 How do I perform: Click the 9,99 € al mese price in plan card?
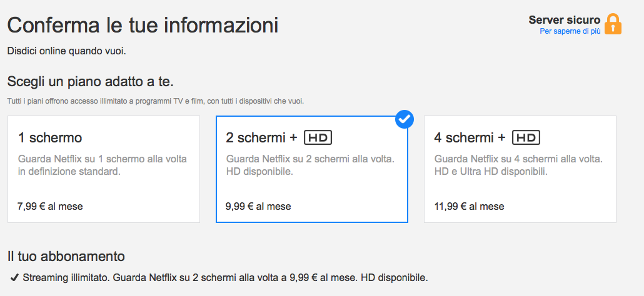258,206
